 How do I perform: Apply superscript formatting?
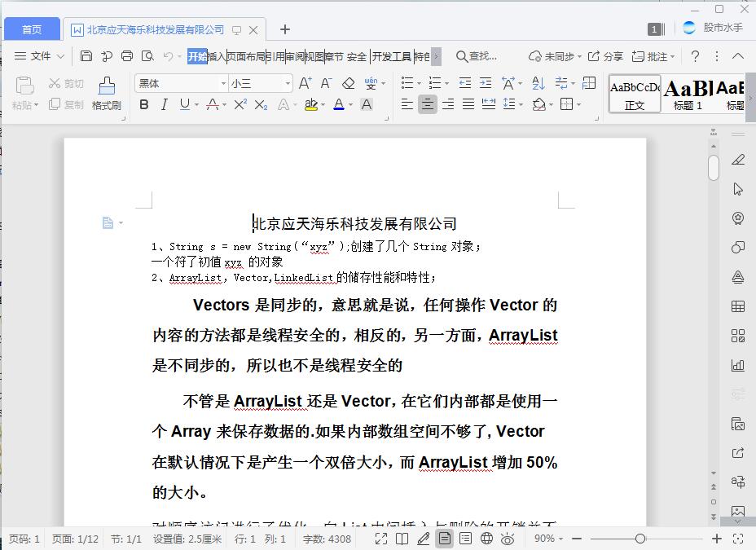(240, 104)
